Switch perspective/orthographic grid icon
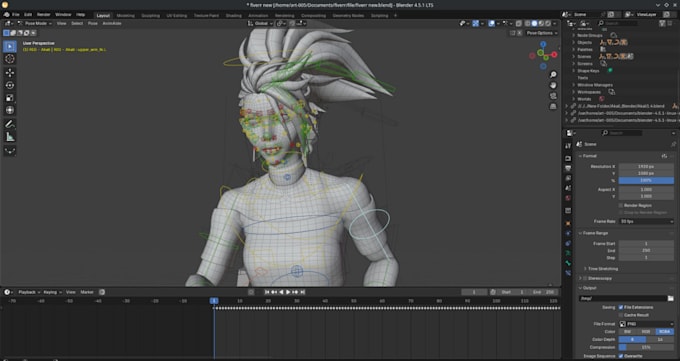Screen dimensions: 680x361 point(553,106)
